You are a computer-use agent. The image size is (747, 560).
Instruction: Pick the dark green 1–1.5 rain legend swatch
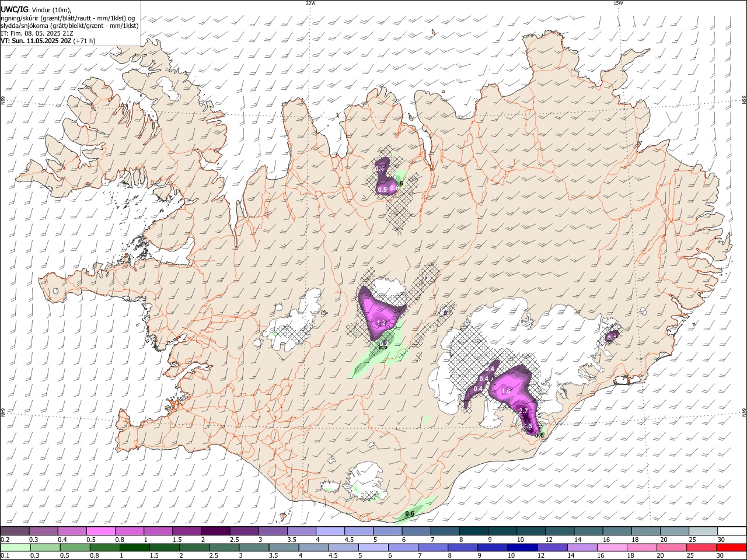(x=134, y=547)
